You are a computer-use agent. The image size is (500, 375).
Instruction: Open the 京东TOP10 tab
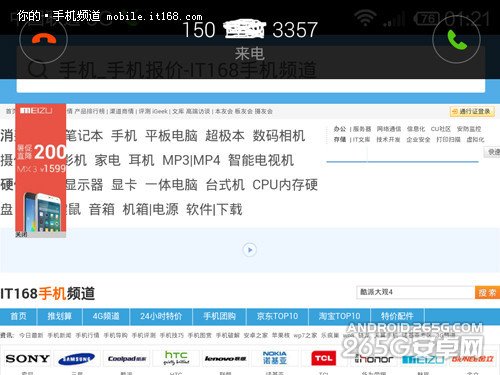277,316
